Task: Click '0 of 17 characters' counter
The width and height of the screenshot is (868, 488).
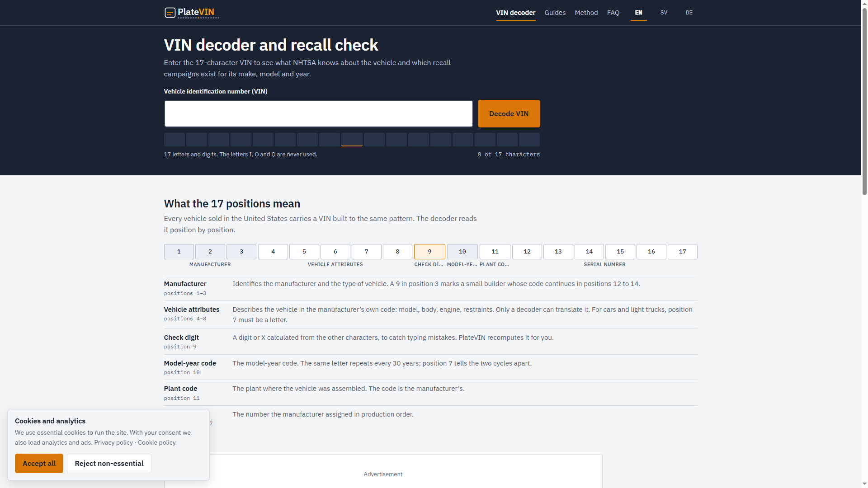Action: [x=509, y=155]
